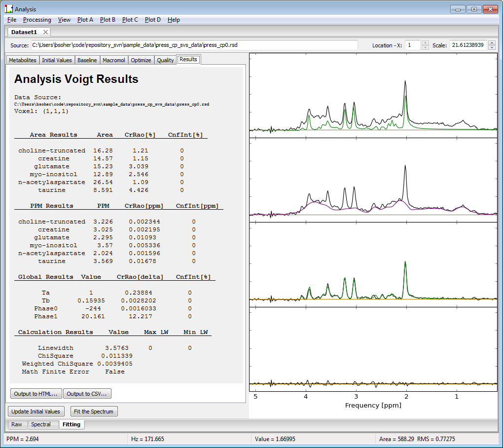Open the Processing menu
This screenshot has width=503, height=448.
pyautogui.click(x=37, y=20)
